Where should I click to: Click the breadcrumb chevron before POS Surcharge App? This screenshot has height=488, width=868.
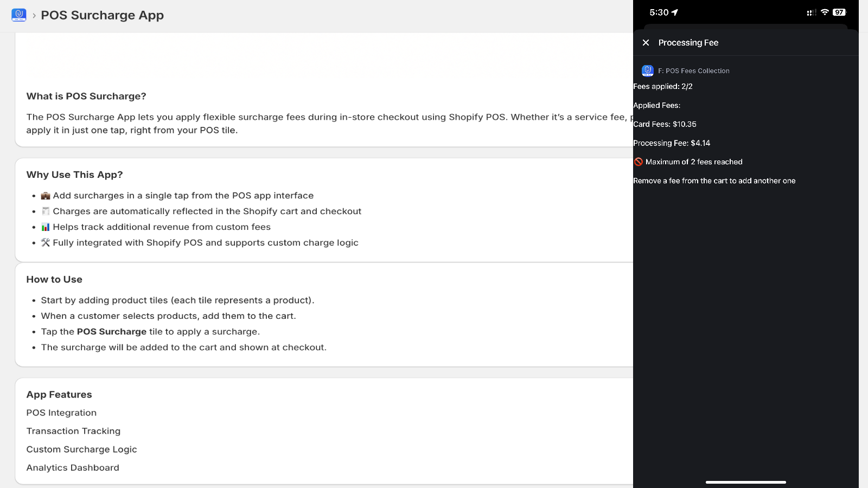[x=34, y=16]
